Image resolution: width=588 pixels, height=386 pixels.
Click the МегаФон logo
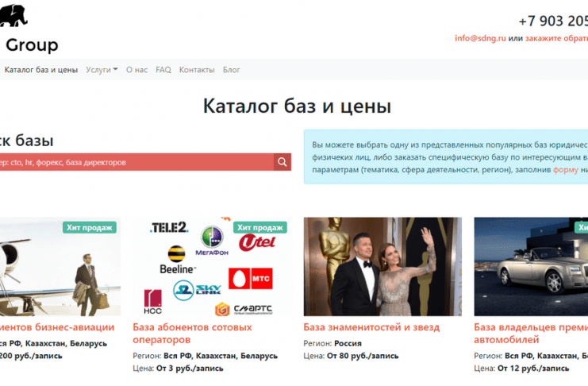click(212, 241)
